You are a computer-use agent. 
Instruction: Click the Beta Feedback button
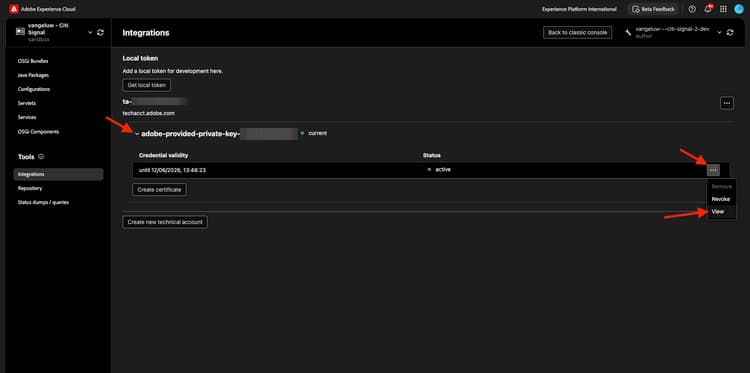point(653,9)
